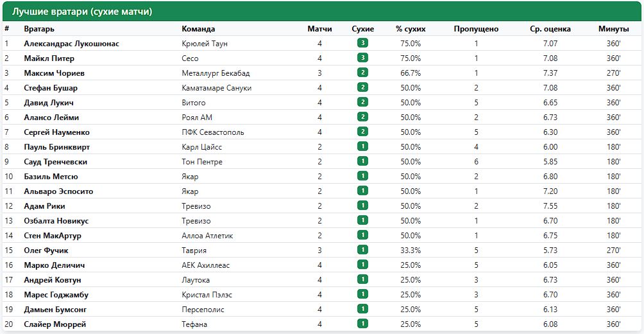
Task: Click Максим Чориев's clean sheets badge
Action: point(362,73)
